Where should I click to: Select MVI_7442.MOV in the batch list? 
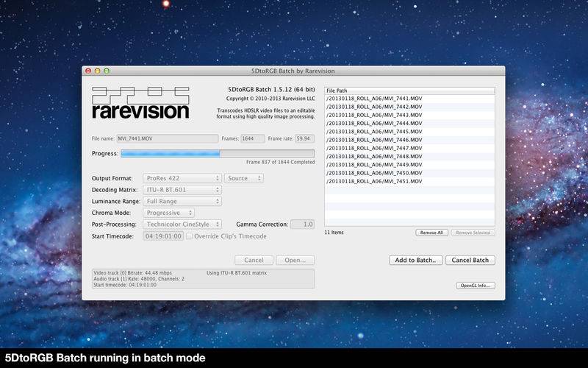tap(409, 107)
